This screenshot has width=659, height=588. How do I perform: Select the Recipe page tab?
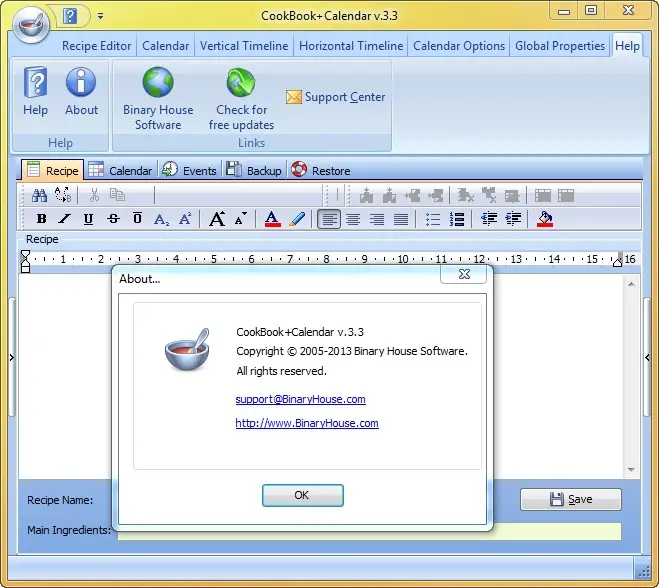click(x=53, y=171)
